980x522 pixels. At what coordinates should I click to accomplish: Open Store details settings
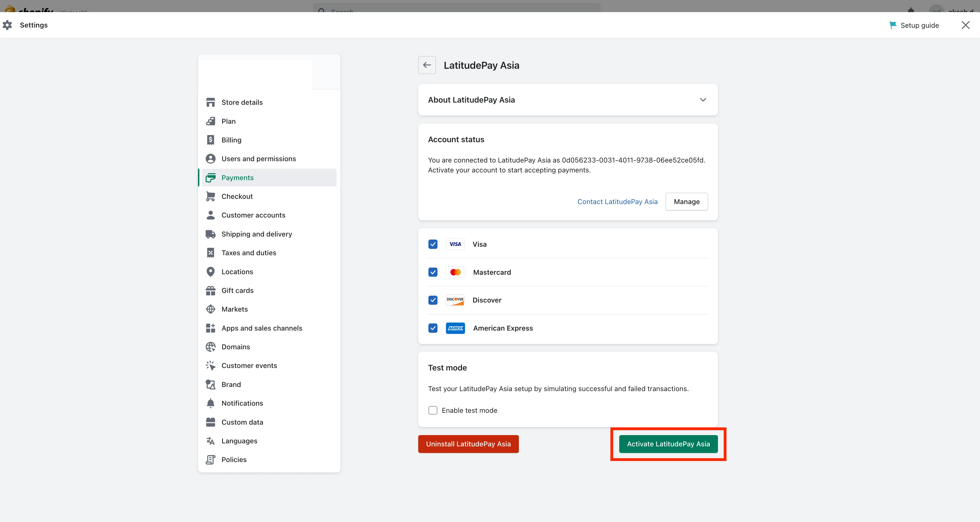269,102
